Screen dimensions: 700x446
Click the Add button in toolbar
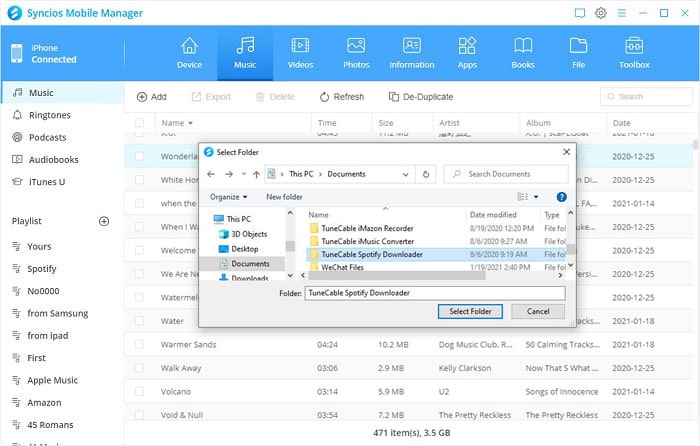pyautogui.click(x=152, y=97)
